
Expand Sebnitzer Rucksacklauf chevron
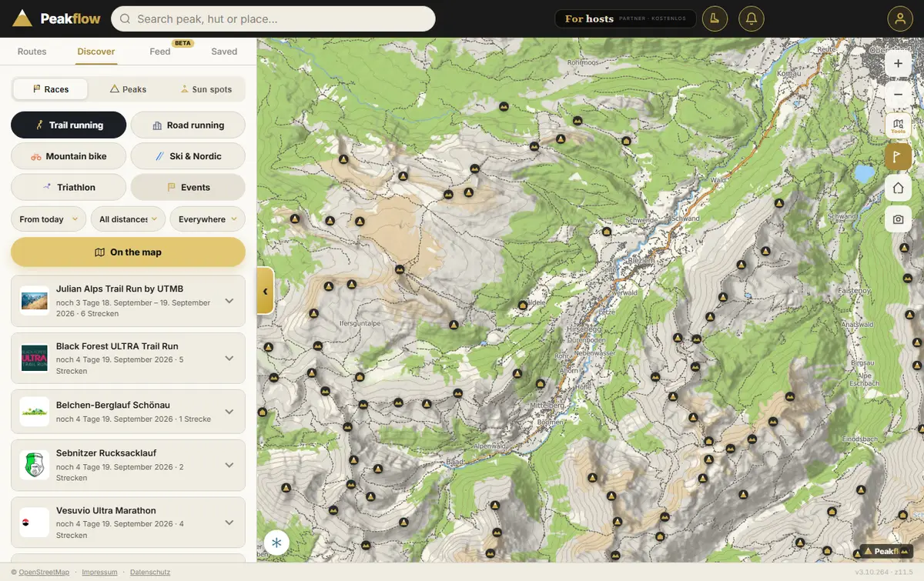229,465
